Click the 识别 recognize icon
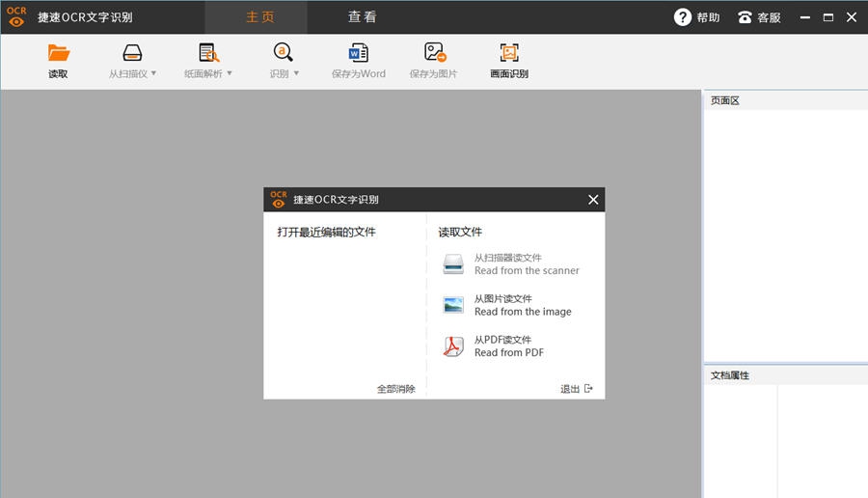The image size is (868, 498). coord(283,53)
